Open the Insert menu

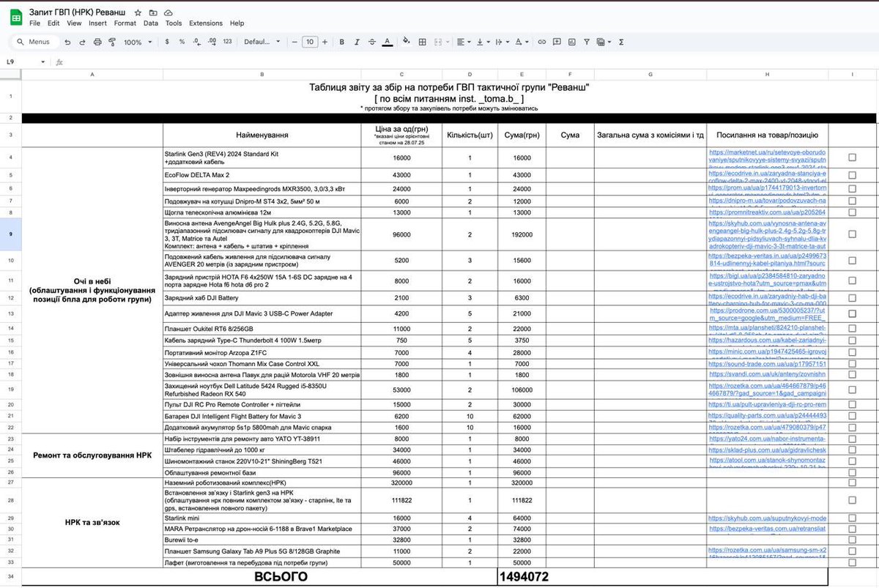[x=97, y=23]
